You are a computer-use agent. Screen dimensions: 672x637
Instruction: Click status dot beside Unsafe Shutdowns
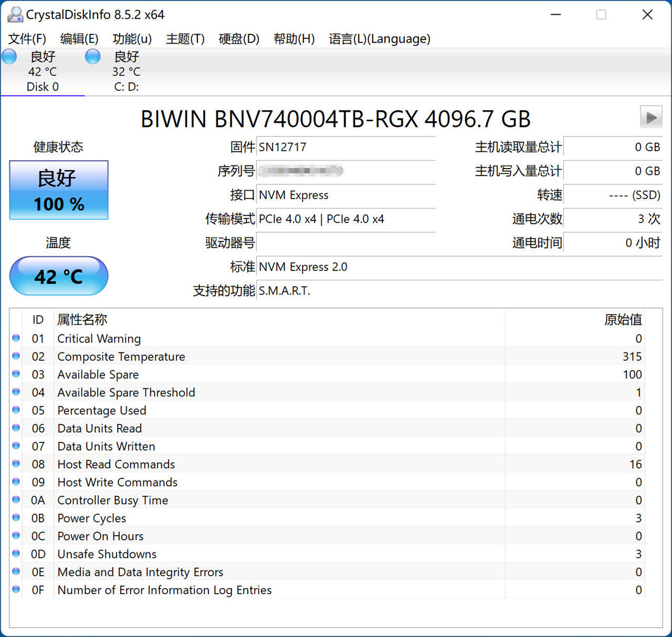pyautogui.click(x=16, y=554)
